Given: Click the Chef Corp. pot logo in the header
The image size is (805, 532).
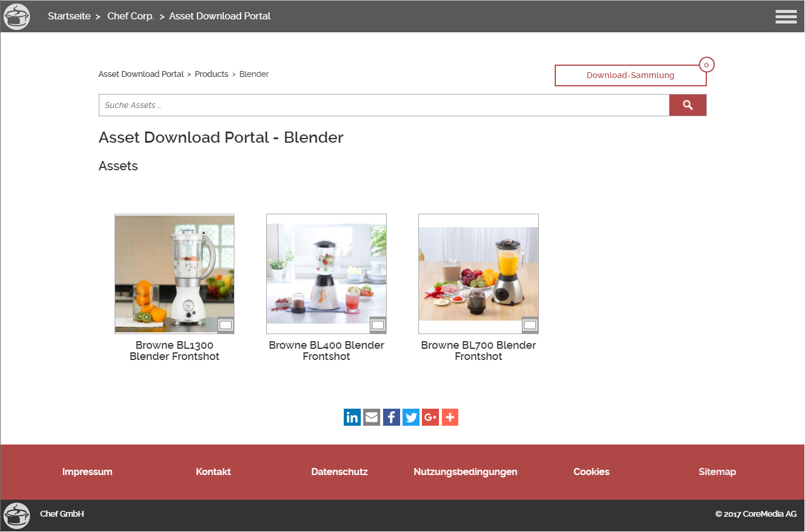Looking at the screenshot, I should coord(16,16).
